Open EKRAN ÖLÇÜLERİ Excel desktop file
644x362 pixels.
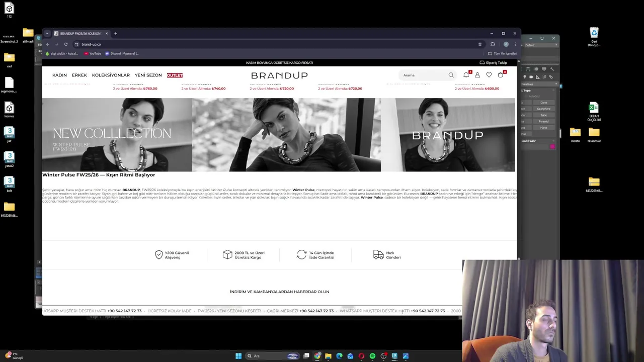(x=594, y=112)
